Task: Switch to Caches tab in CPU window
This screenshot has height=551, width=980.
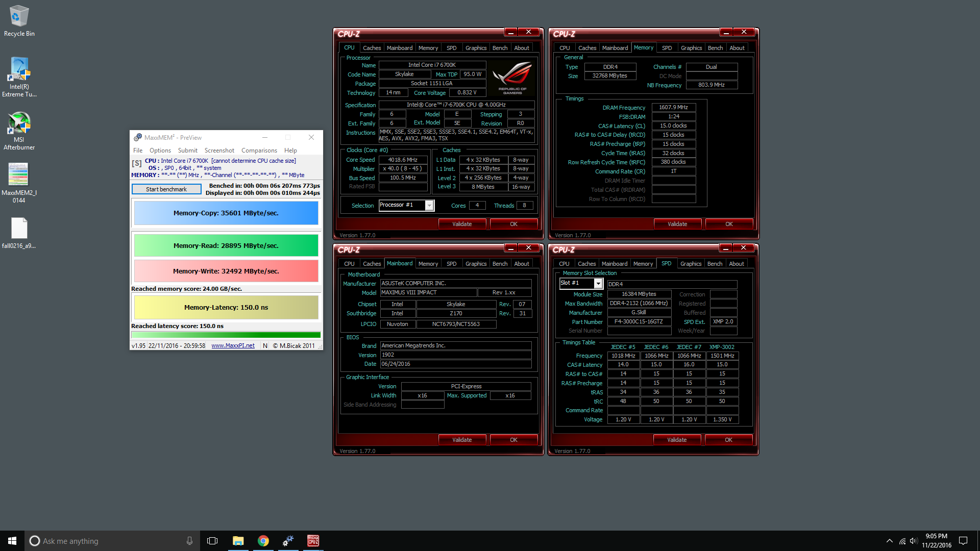Action: coord(372,48)
